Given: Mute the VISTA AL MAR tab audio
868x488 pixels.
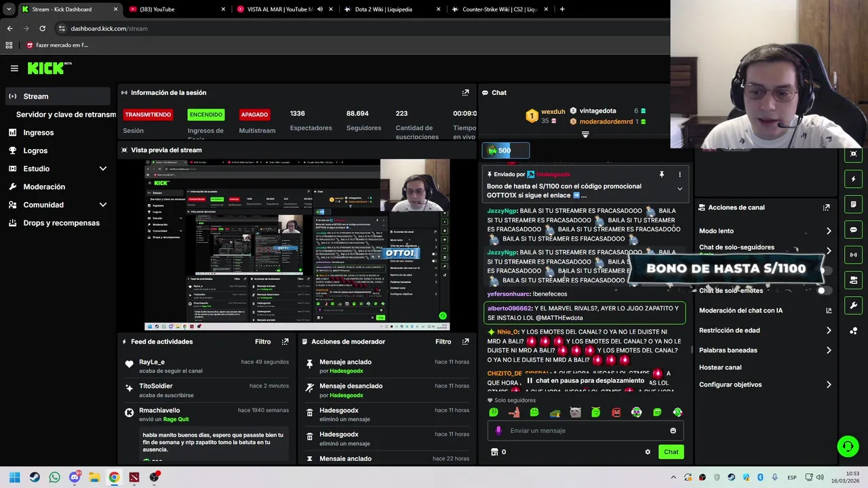Looking at the screenshot, I should 320,9.
